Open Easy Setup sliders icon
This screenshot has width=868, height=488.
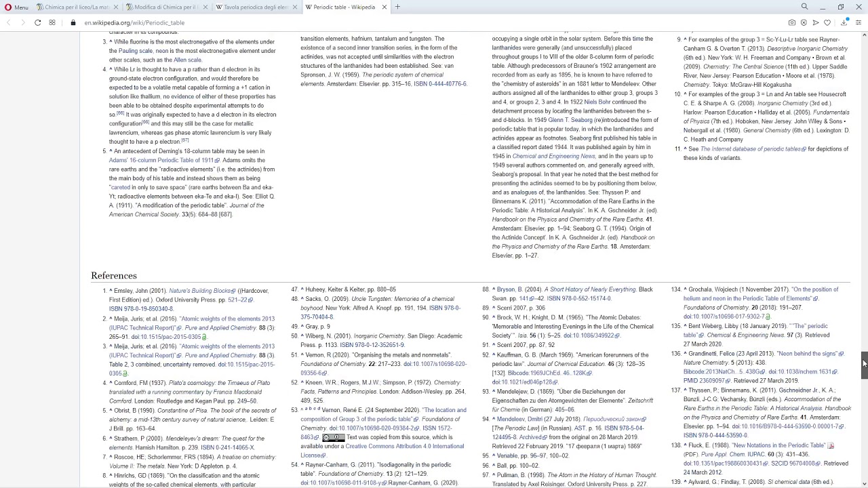[x=858, y=22]
